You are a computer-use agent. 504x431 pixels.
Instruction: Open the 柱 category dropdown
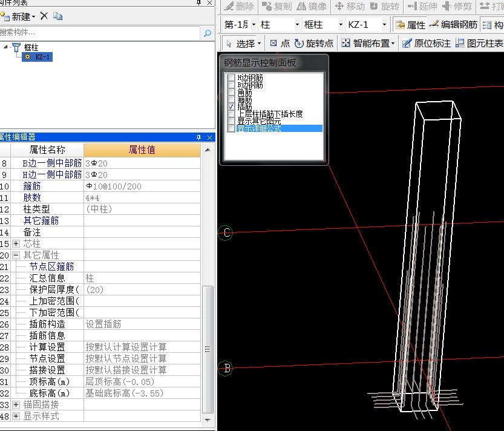[x=297, y=24]
